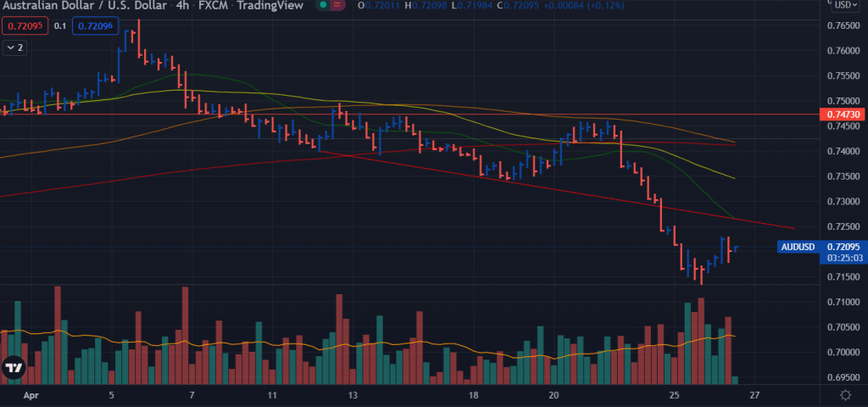The image size is (868, 407).
Task: Click the Apr label on the time axis
Action: click(31, 396)
